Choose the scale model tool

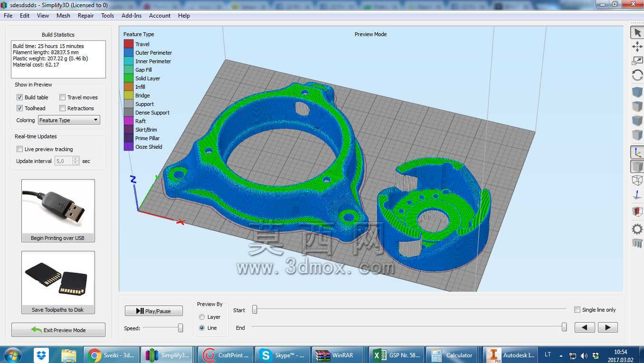pos(637,61)
